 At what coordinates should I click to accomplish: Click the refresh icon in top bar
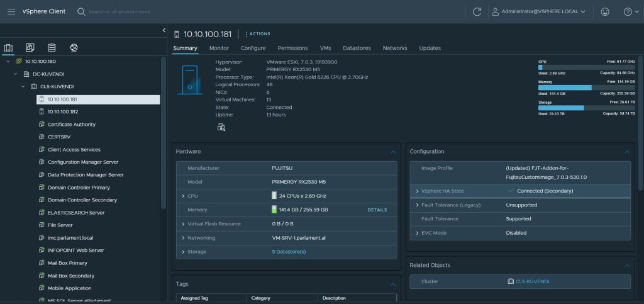(477, 11)
